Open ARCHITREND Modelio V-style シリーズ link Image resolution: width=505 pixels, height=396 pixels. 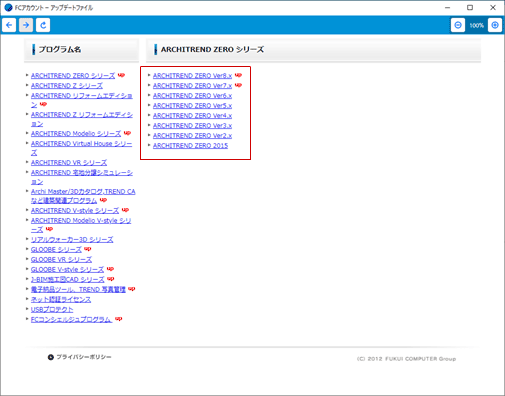point(81,225)
